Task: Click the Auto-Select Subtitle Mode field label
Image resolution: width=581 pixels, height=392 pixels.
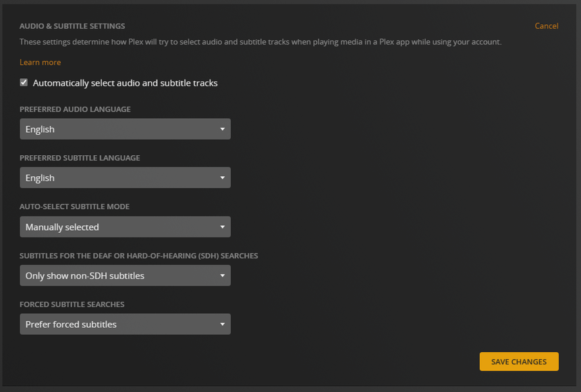Action: [74, 206]
